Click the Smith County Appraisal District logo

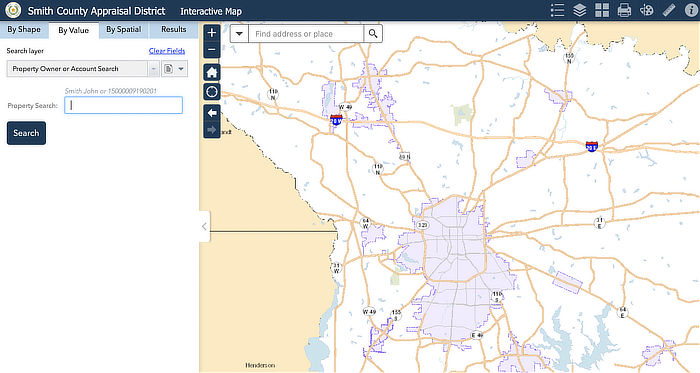pos(13,10)
